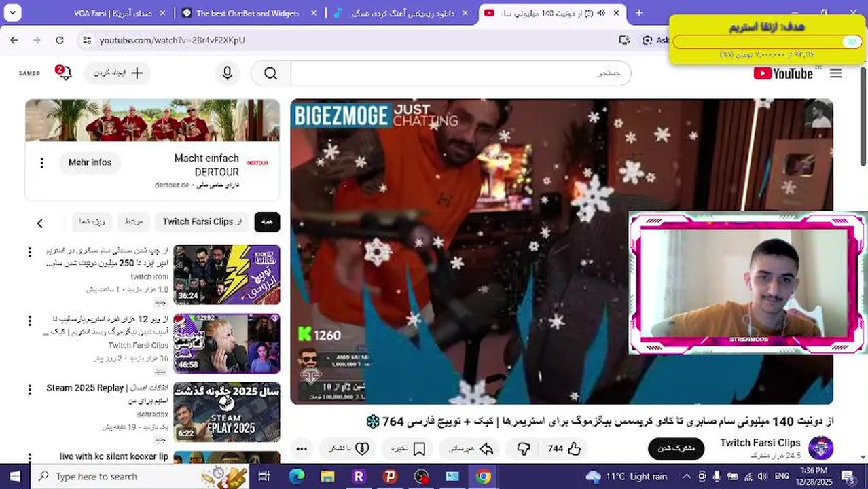Open the Twitch Farsi Clips channel name

point(760,443)
